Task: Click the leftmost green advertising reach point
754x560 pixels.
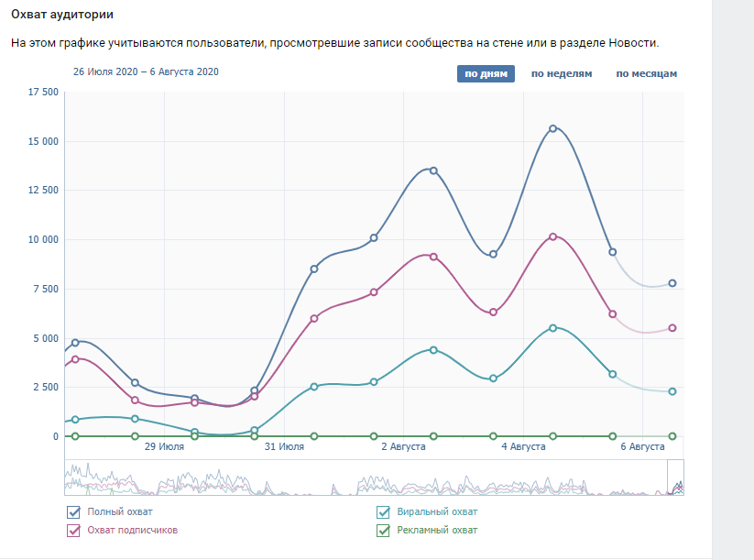Action: coord(75,436)
